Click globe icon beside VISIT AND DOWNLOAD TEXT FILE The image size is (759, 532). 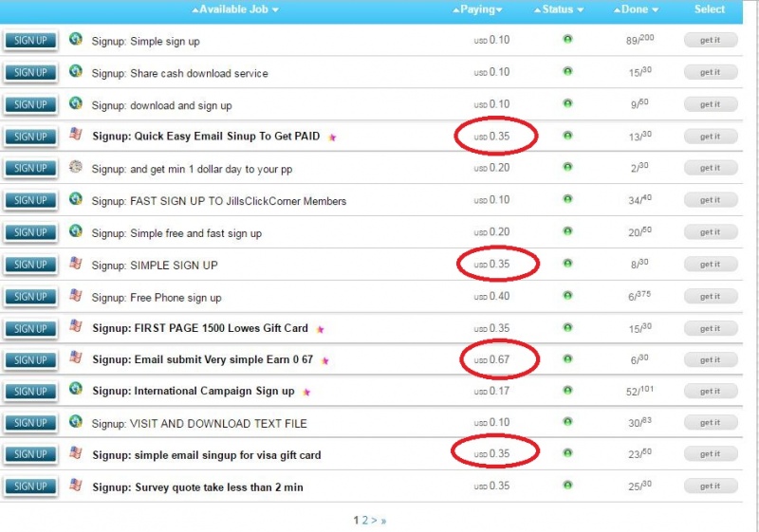[76, 421]
